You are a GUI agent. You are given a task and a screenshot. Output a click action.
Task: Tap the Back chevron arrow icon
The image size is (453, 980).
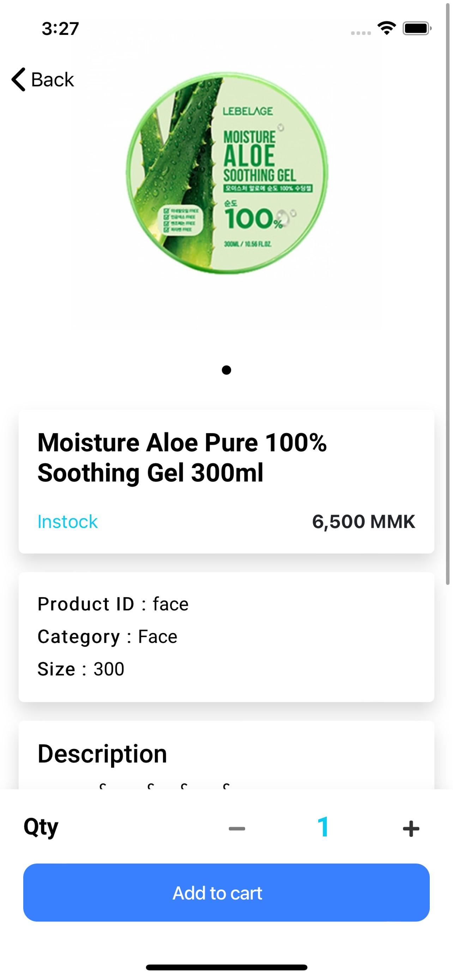point(18,79)
